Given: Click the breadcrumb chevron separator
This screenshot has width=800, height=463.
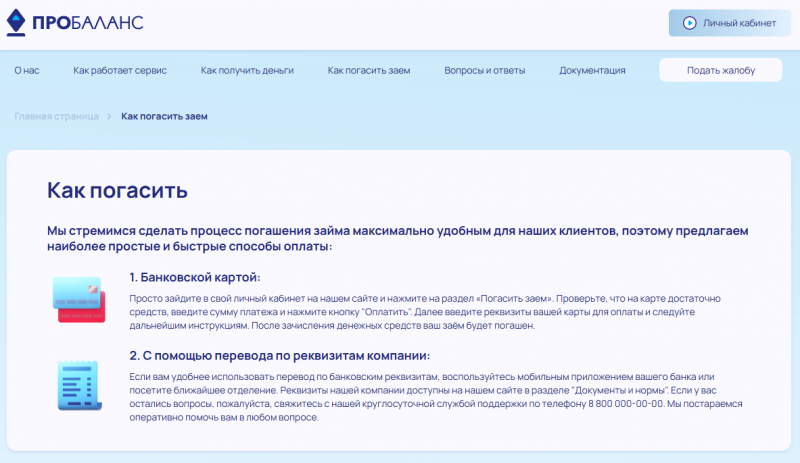Looking at the screenshot, I should pos(109,116).
